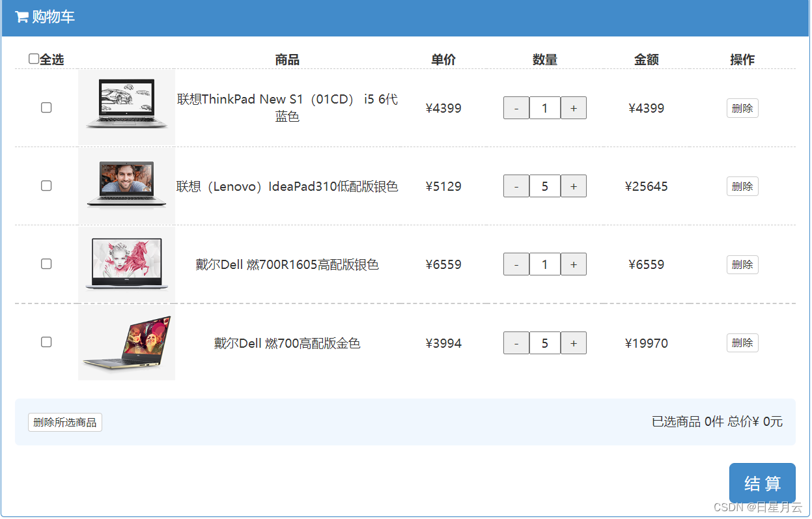Tick the 全选 select-all checkbox
Screen dimensions: 812x519
(x=34, y=59)
